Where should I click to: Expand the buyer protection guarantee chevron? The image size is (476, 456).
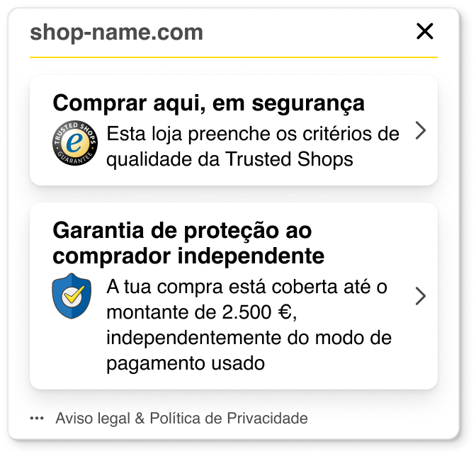tap(420, 296)
